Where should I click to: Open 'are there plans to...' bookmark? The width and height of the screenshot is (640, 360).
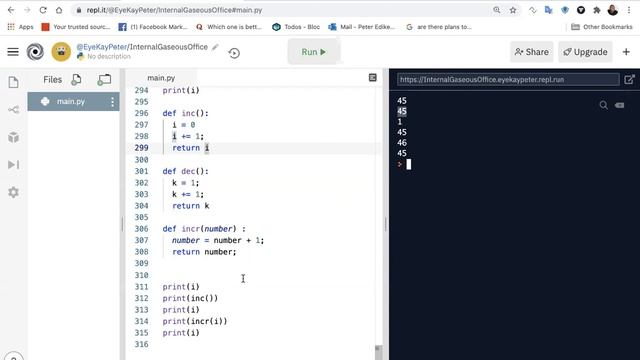439,27
